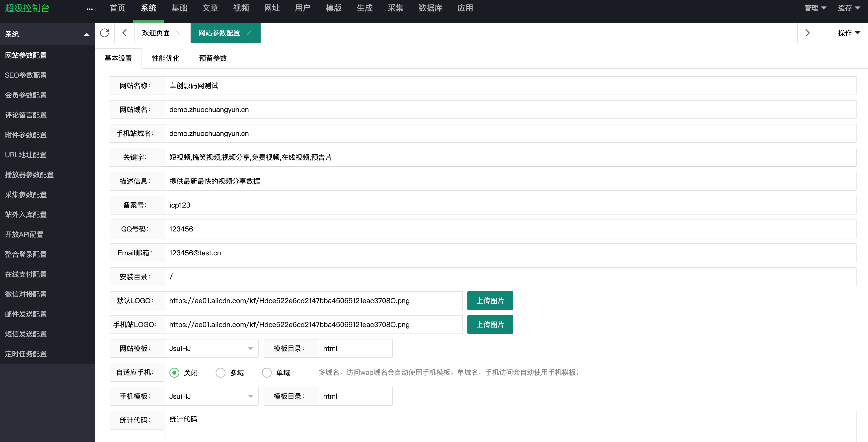Close the 欢迎页面 tab

pyautogui.click(x=178, y=33)
